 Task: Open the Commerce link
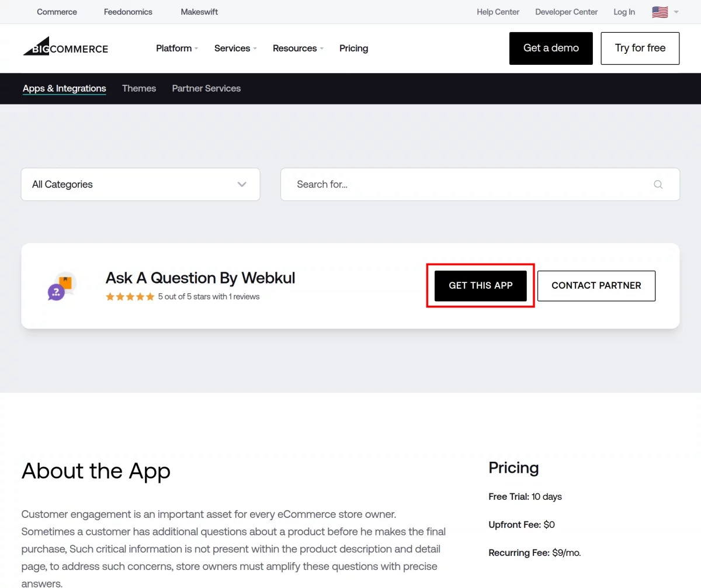[57, 12]
